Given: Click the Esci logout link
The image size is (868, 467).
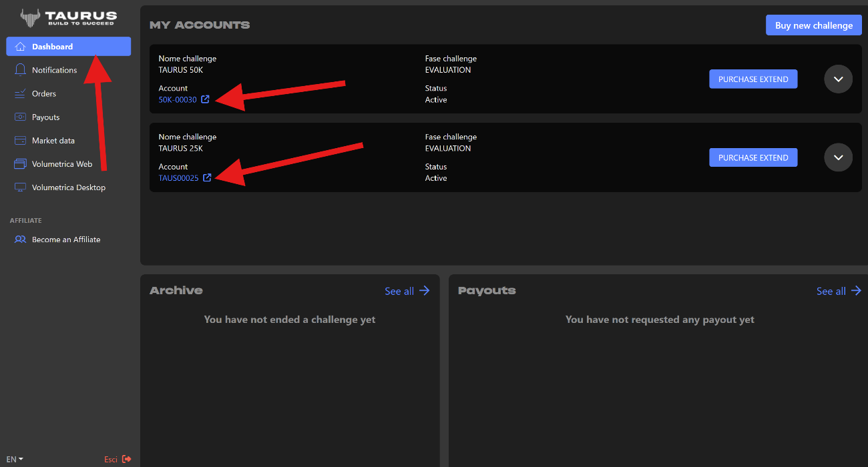Looking at the screenshot, I should (x=111, y=459).
